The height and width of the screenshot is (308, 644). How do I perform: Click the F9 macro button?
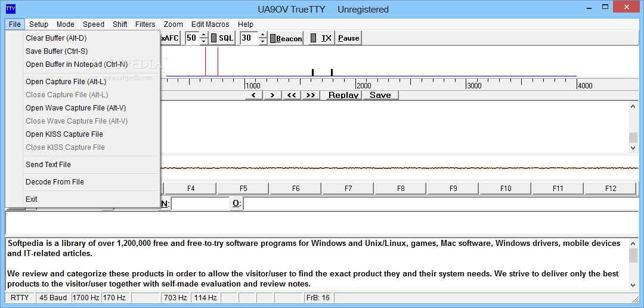pos(453,189)
